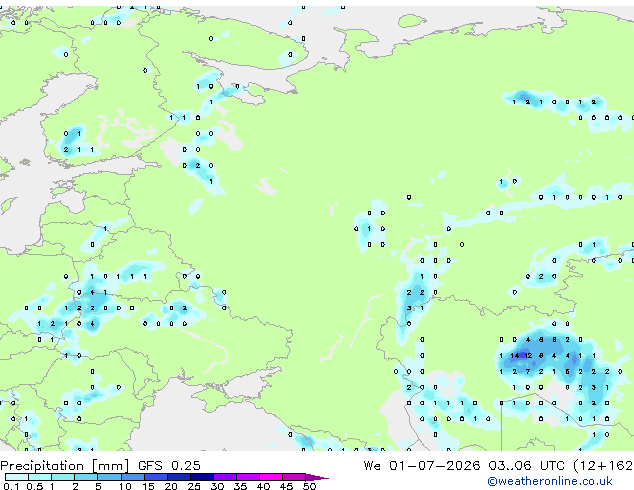
Task: Click the 30–35 mm purple legend box
Action: [224, 477]
